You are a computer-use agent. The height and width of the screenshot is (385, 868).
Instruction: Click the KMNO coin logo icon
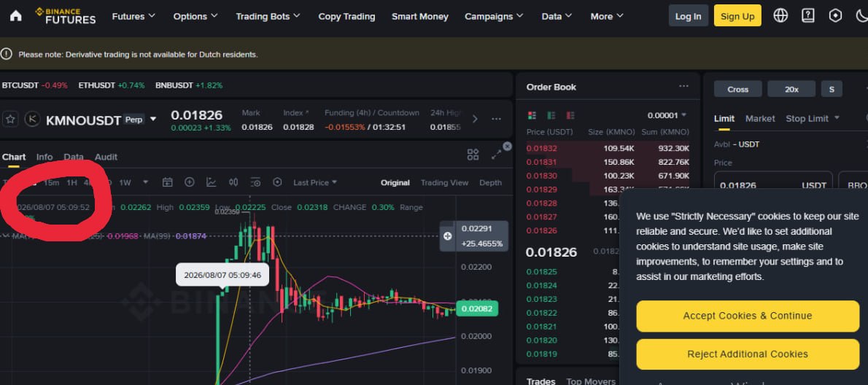click(32, 119)
